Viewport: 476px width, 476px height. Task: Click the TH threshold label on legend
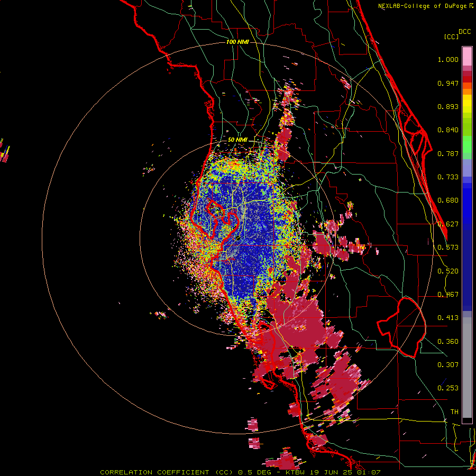click(x=454, y=412)
